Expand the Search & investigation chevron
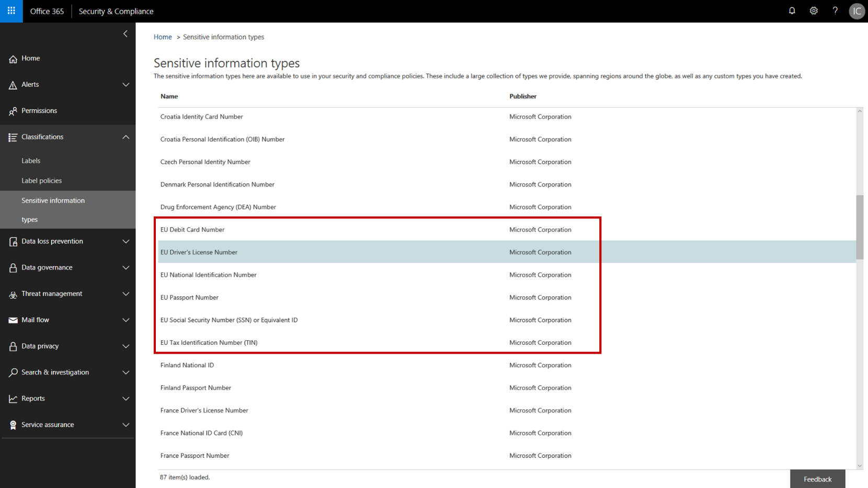 pyautogui.click(x=125, y=373)
